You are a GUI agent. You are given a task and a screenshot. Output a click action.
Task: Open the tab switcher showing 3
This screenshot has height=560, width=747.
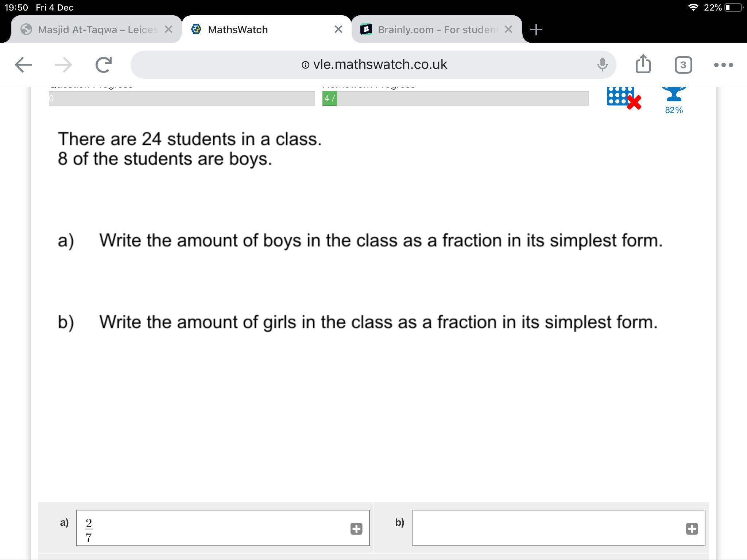(683, 65)
